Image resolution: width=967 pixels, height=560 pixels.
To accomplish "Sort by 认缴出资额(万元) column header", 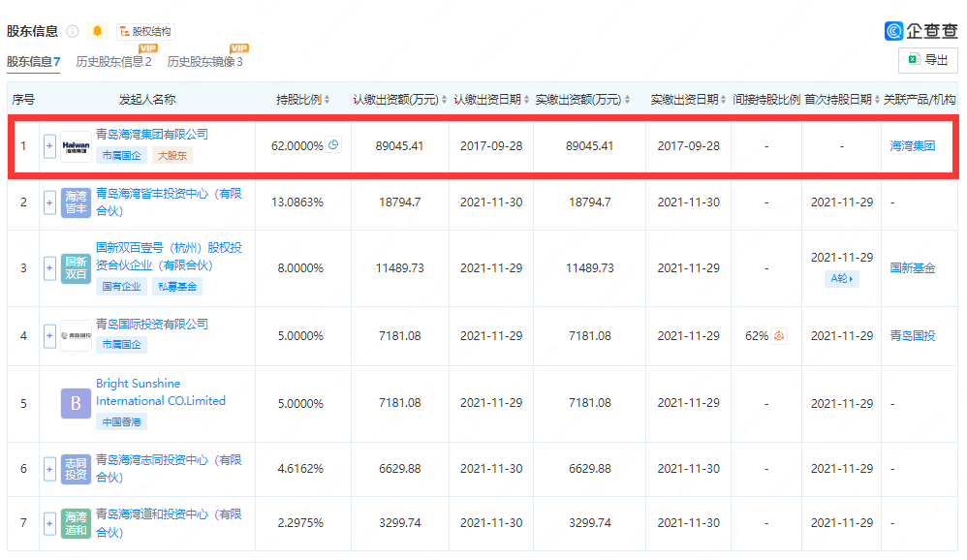I will pos(399,100).
